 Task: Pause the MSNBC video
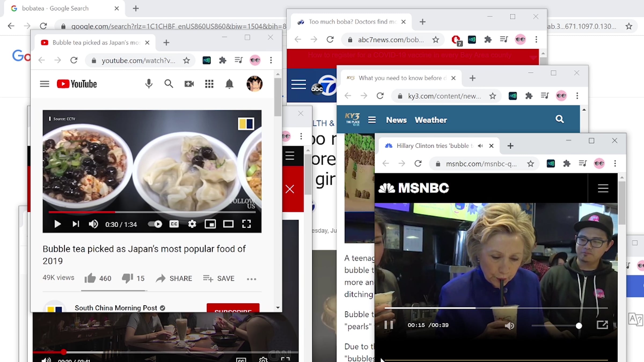coord(389,325)
